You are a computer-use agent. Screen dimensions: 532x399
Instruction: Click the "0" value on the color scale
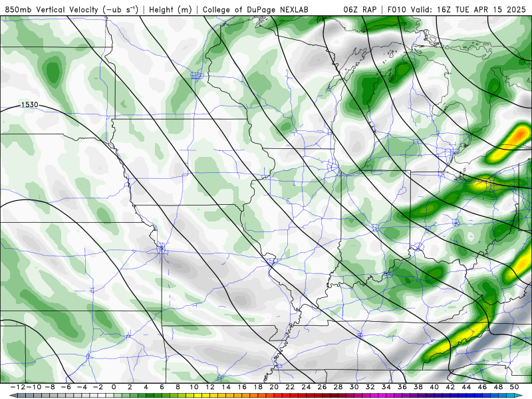point(114,387)
